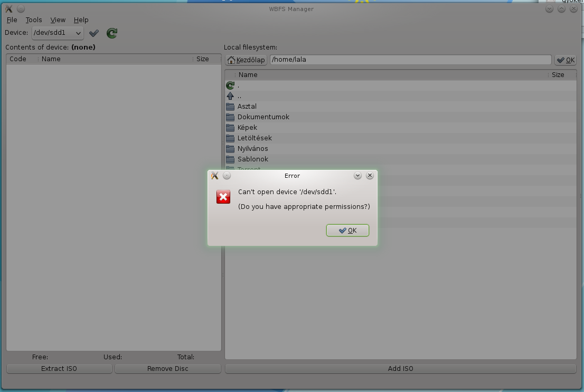
Task: Click the Size column header in local filesystem
Action: [x=562, y=75]
